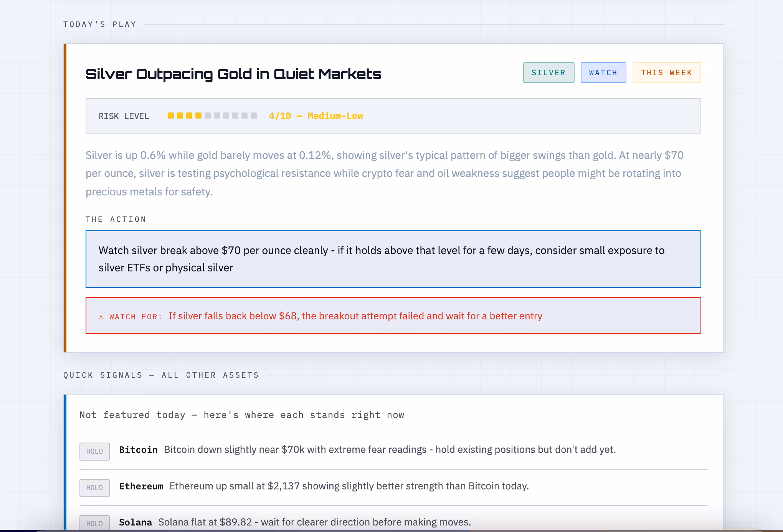Click the THIS WEEK timeframe tag

coord(666,73)
